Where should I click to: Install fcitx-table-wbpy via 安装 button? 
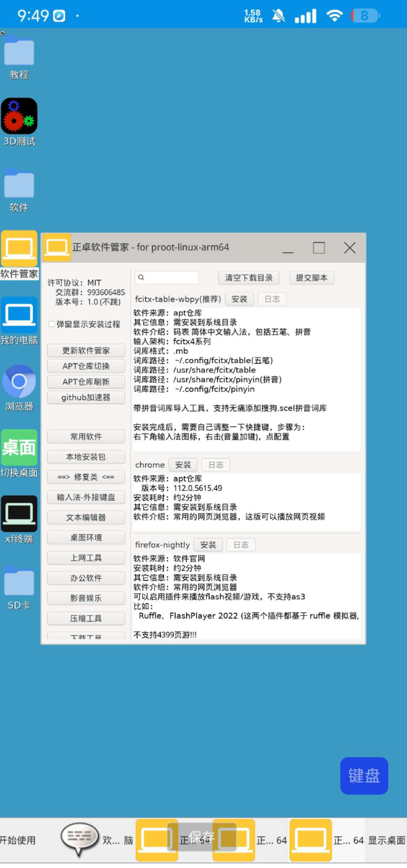pyautogui.click(x=239, y=299)
